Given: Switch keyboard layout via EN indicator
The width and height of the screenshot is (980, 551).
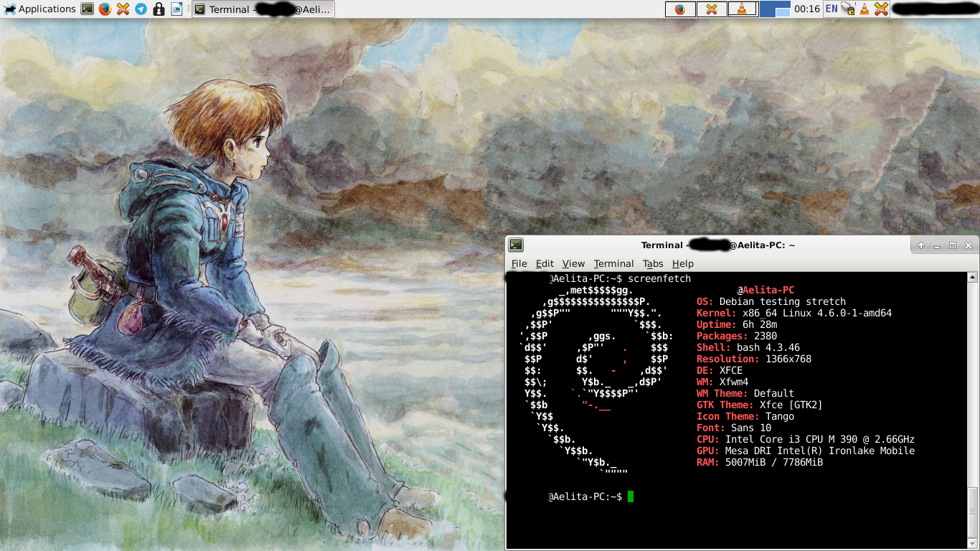Looking at the screenshot, I should 831,9.
